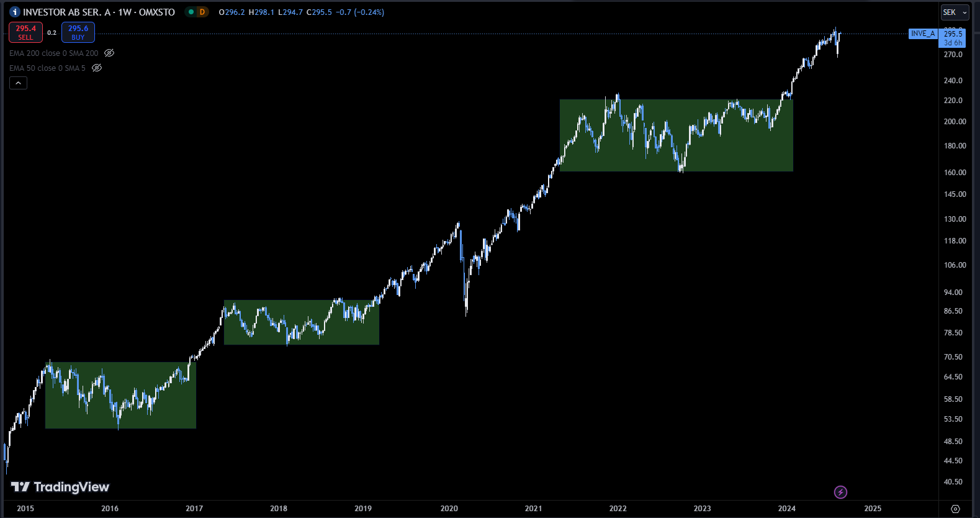This screenshot has height=518, width=980.
Task: Click the 2018 label on the time axis
Action: (279, 509)
